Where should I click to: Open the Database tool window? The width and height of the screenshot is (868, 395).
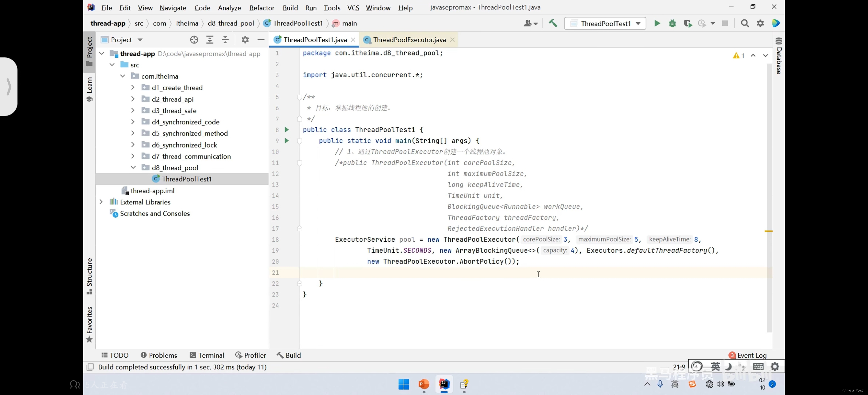(x=779, y=56)
